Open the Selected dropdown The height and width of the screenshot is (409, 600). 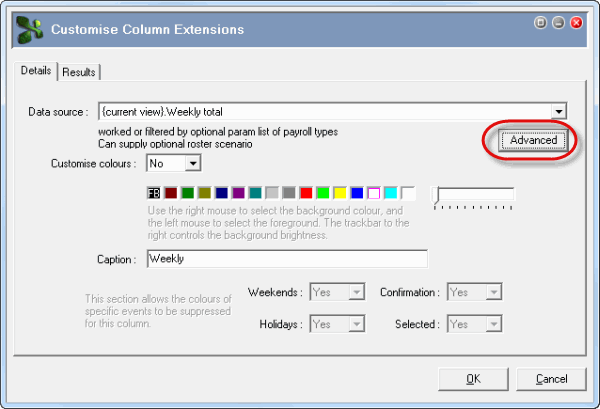(494, 324)
